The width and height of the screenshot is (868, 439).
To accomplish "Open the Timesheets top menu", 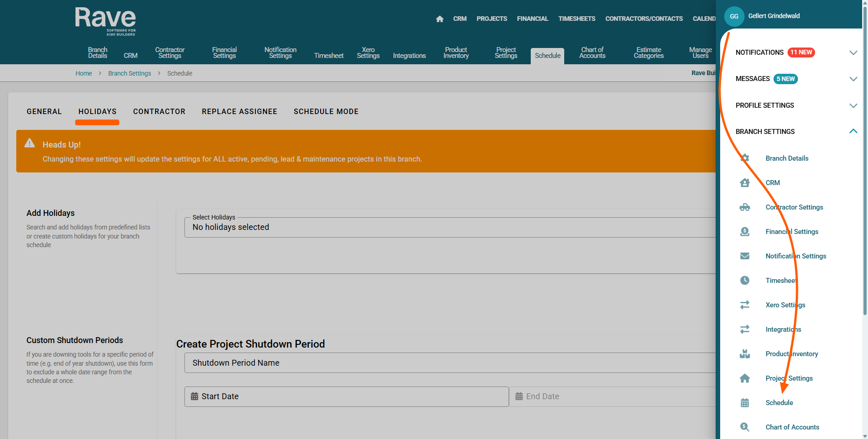I will [576, 19].
